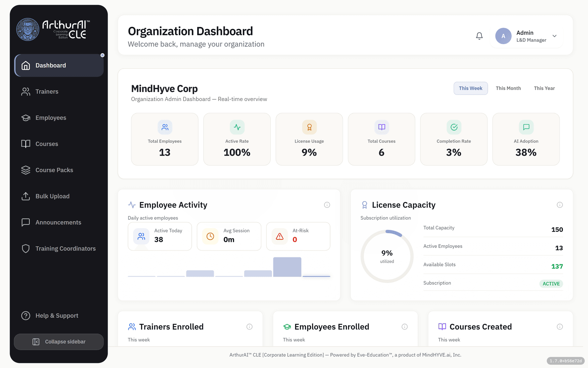The height and width of the screenshot is (368, 588).
Task: Click the ACTIVE subscription badge
Action: [x=551, y=284]
